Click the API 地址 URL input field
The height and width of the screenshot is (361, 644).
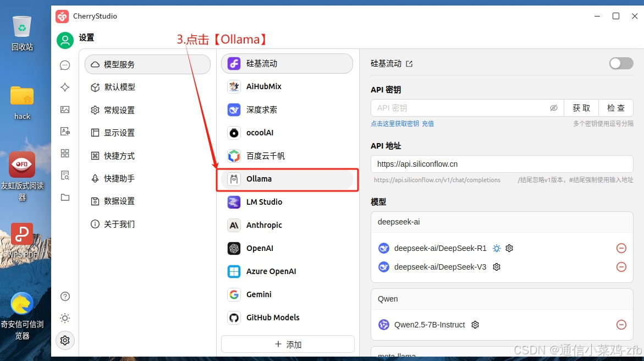[502, 164]
